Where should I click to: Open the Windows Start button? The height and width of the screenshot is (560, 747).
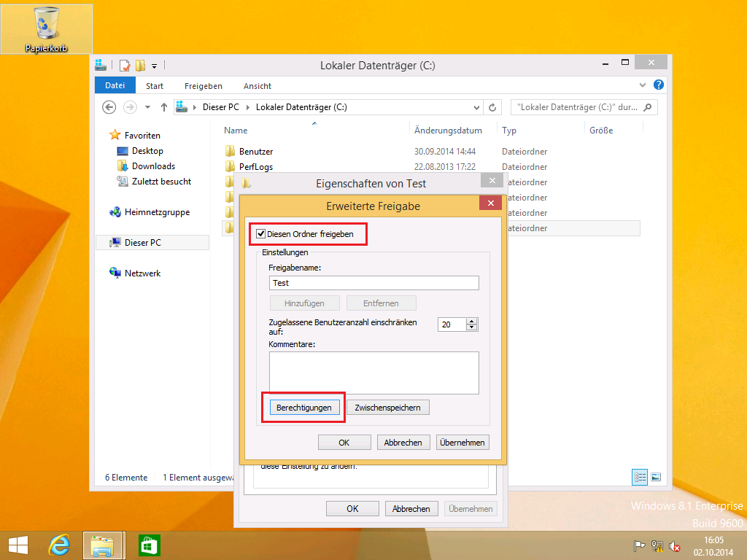18,545
